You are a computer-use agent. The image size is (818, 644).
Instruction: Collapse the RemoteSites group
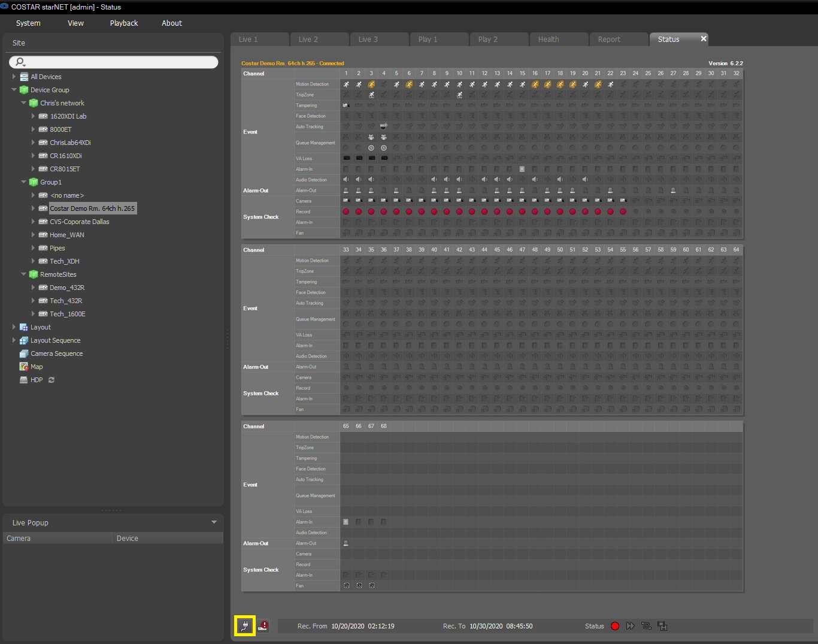click(x=24, y=274)
